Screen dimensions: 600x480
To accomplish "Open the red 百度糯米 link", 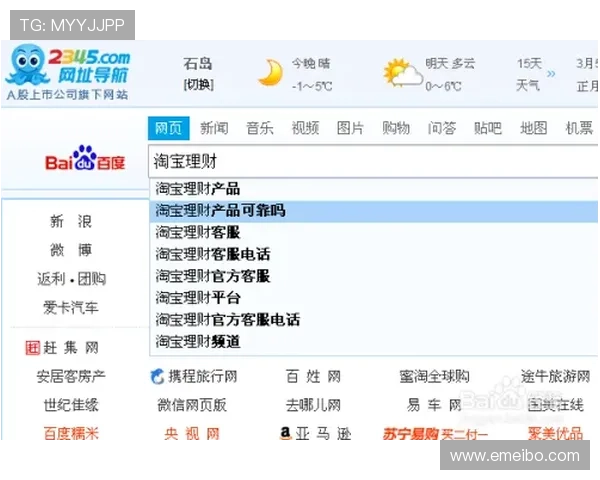I will click(x=71, y=434).
